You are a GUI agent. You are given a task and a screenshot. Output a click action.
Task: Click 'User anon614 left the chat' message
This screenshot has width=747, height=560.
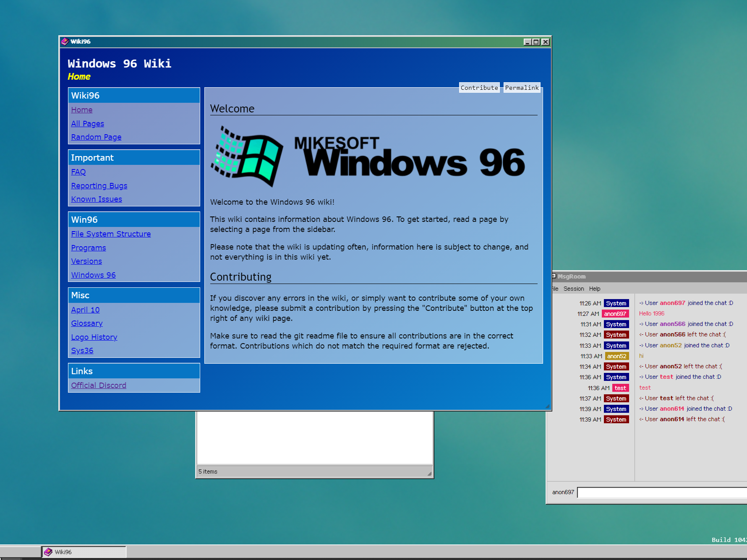pyautogui.click(x=682, y=419)
